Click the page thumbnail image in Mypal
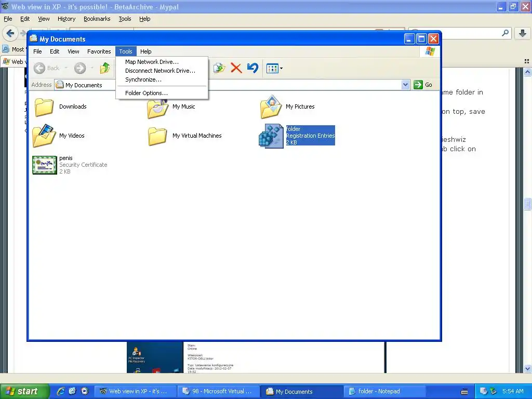Screen dimensions: 532x399 [x=256, y=357]
